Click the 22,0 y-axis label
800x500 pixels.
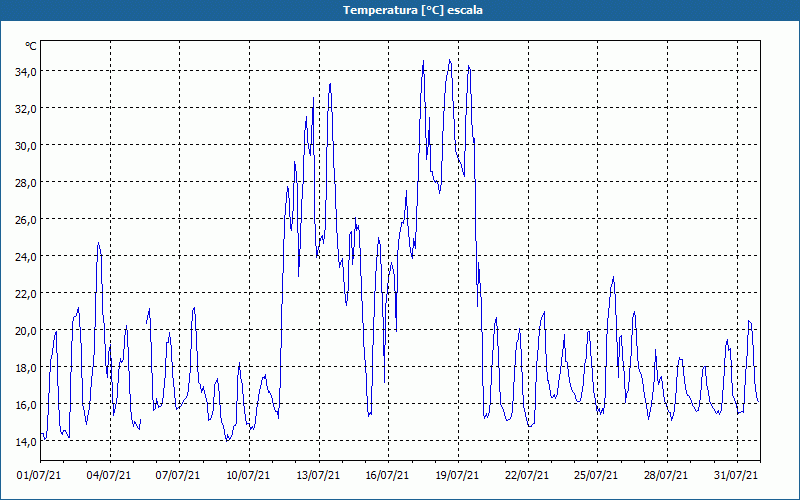25,294
